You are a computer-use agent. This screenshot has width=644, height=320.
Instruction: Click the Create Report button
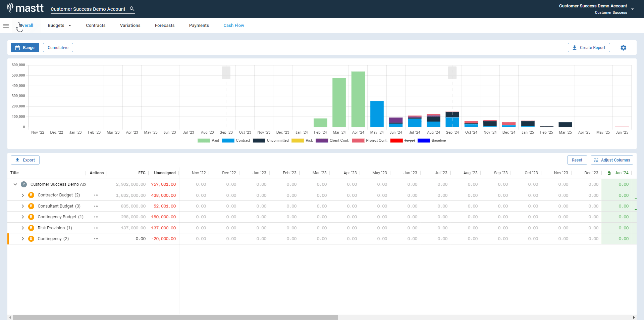click(589, 48)
